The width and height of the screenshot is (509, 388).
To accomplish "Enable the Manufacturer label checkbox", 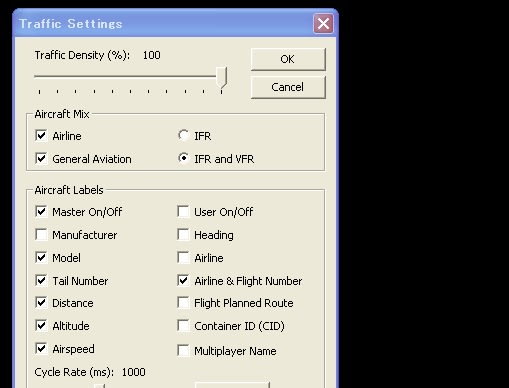I will [41, 234].
